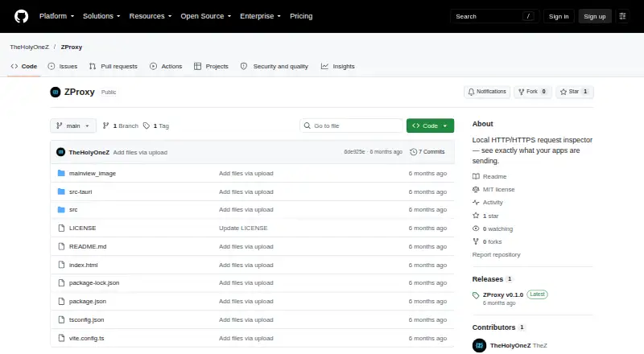Screen dimensions: 644x354
Task: Open the header menu icon beside Sign up
Action: [x=622, y=16]
